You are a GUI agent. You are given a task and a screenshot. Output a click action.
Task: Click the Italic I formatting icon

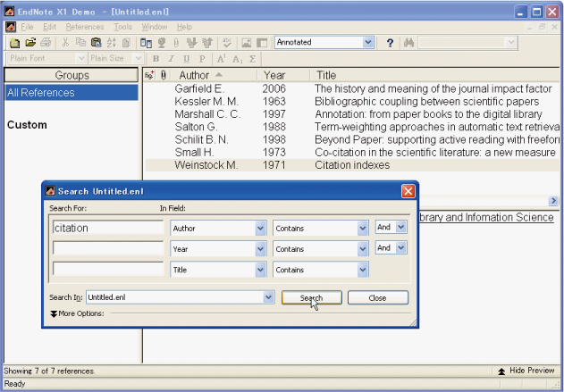tap(172, 59)
